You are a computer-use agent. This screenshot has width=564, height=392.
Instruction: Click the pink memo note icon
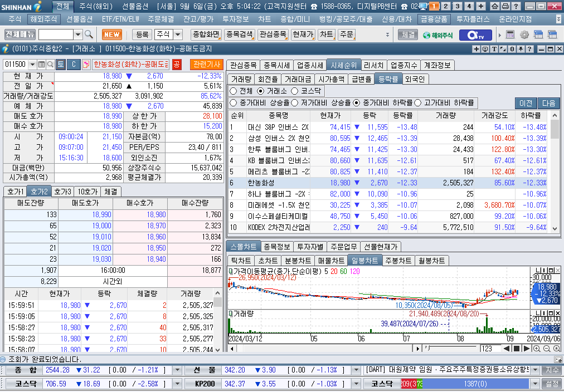[86, 65]
